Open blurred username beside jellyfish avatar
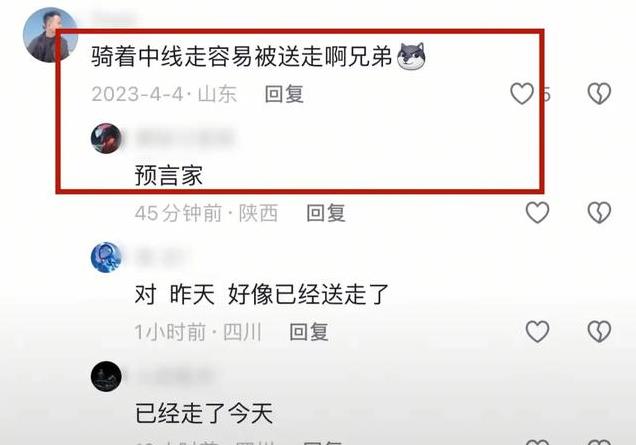 coord(159,258)
